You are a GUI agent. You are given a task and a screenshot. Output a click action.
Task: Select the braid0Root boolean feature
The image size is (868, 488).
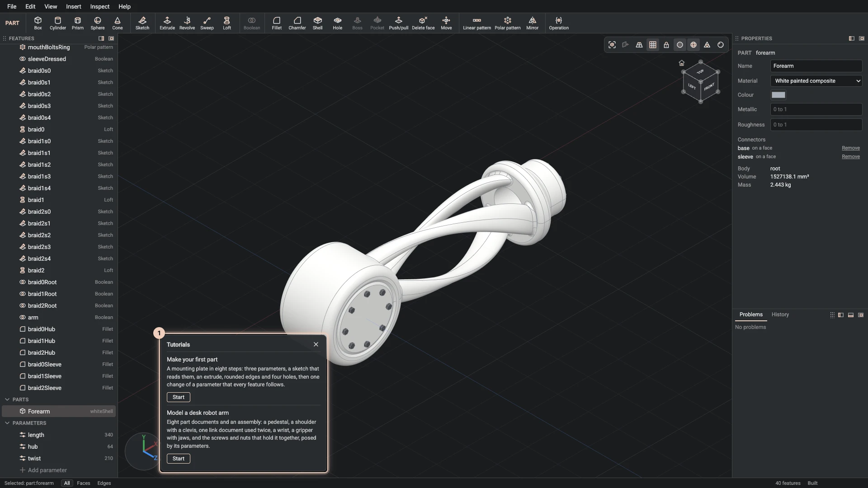coord(59,282)
